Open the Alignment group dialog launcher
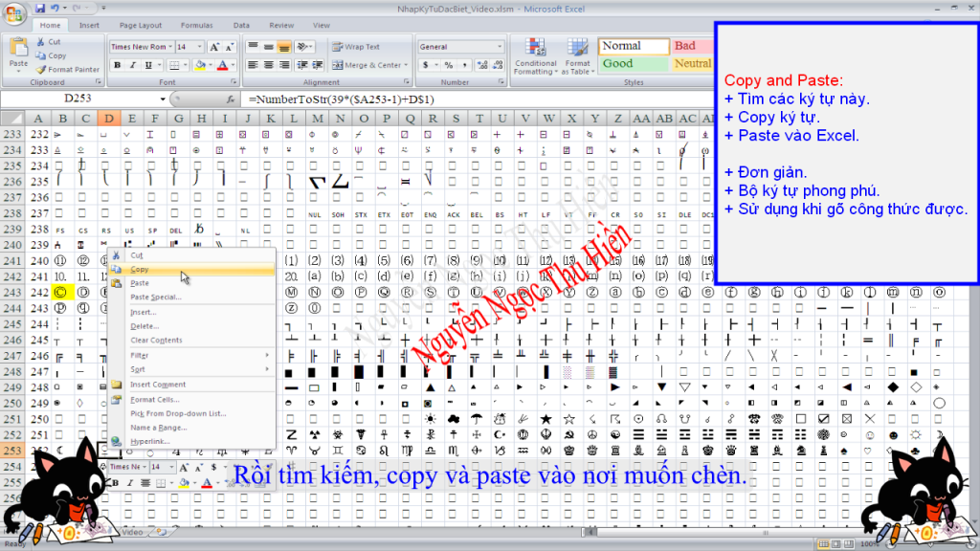 point(407,82)
